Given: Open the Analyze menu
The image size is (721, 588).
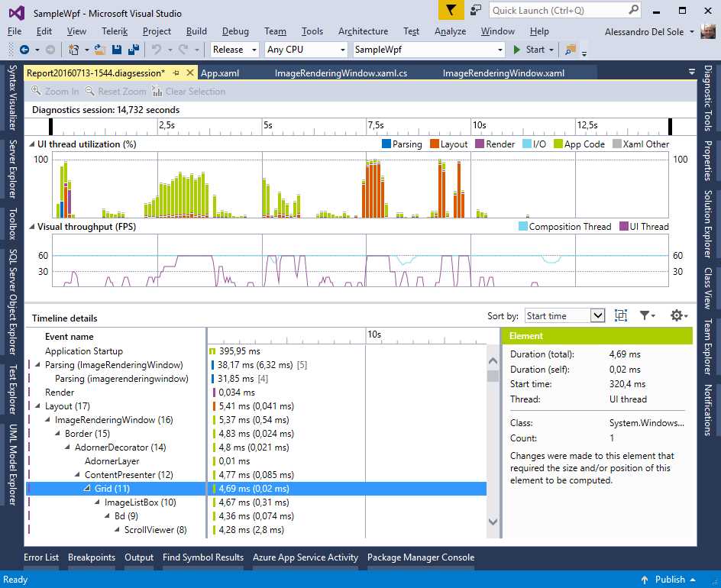Looking at the screenshot, I should click(450, 31).
